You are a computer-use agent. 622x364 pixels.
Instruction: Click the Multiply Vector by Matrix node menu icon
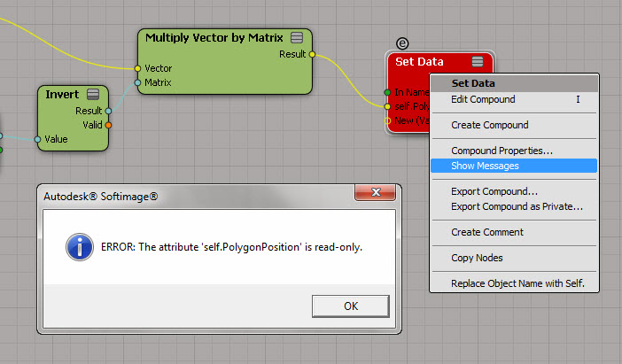point(297,37)
